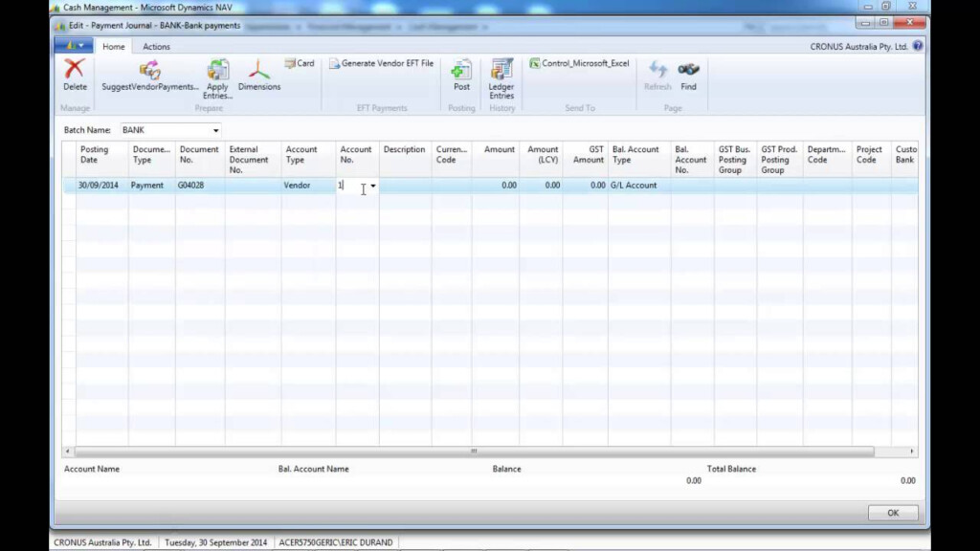Open the Ledger Entries icon
The width and height of the screenshot is (980, 551).
[501, 79]
